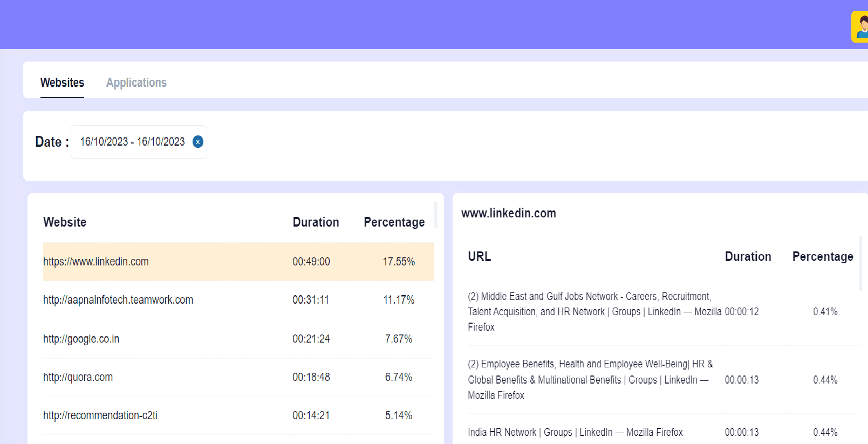Click the Website column header

tap(65, 222)
